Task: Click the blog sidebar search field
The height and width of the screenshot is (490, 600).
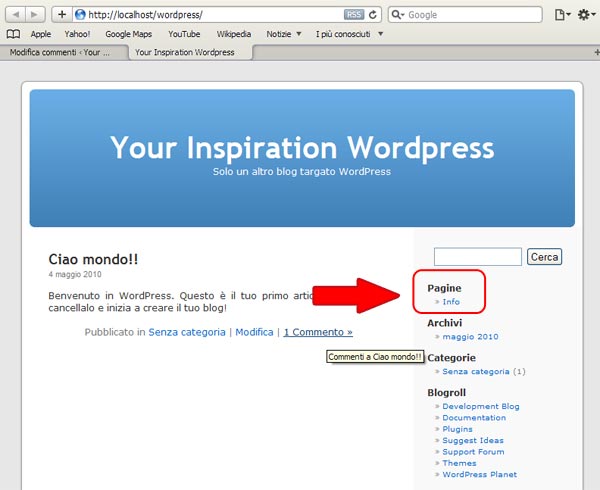Action: click(478, 257)
